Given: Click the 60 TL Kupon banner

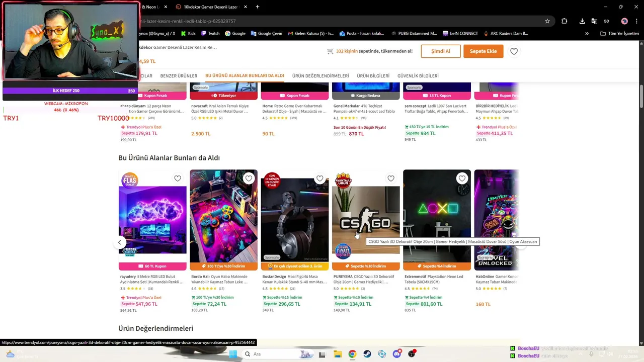Looking at the screenshot, I should point(152,266).
